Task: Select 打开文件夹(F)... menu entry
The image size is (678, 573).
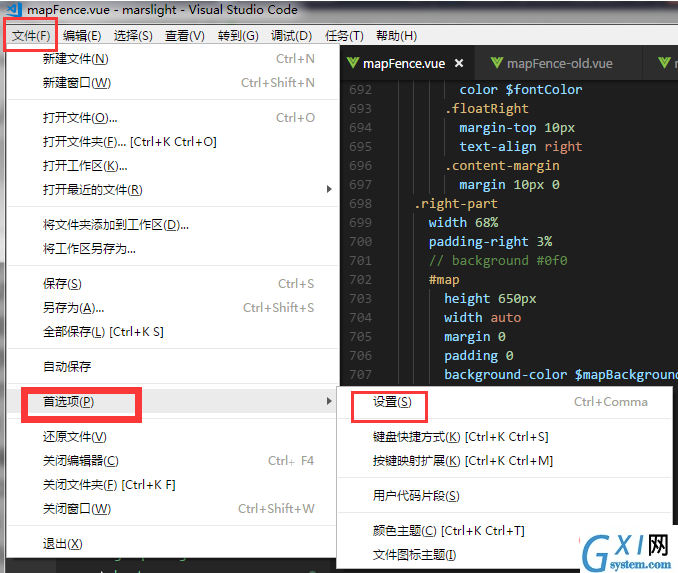Action: pos(173,142)
